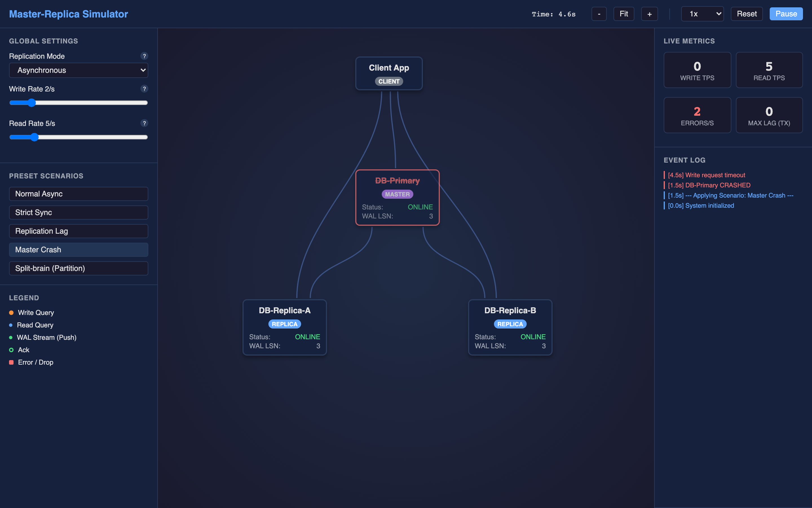812x508 pixels.
Task: Click the DB-Replica-A node
Action: pyautogui.click(x=284, y=327)
